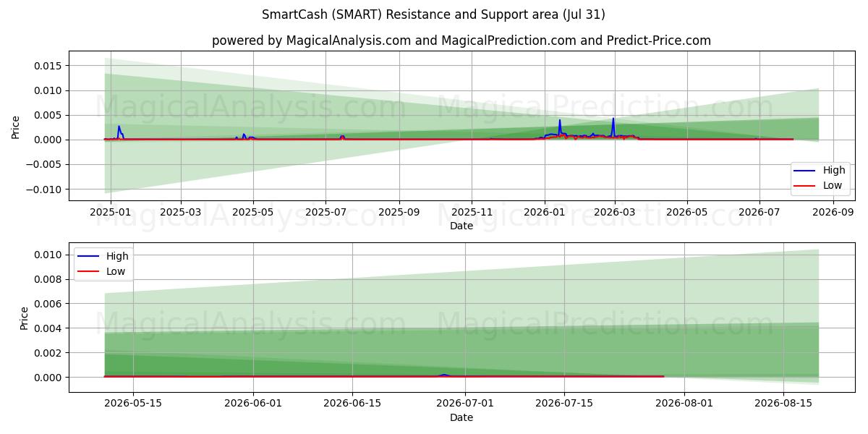Click the bottom chart x-axis label 2026-07-01
The height and width of the screenshot is (434, 868).
[465, 404]
